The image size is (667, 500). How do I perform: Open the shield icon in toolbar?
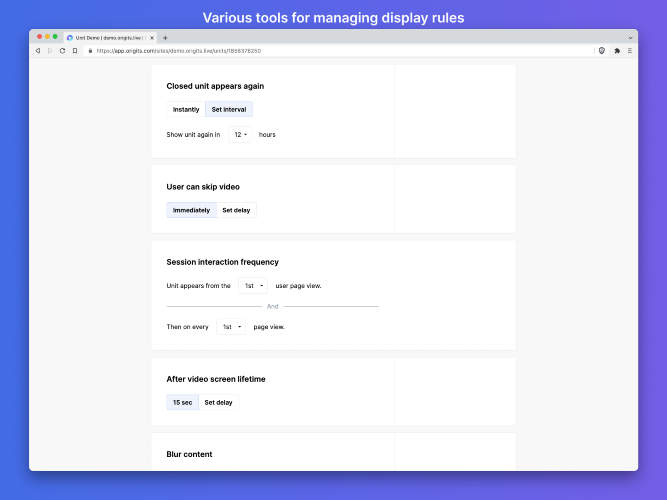click(x=601, y=51)
